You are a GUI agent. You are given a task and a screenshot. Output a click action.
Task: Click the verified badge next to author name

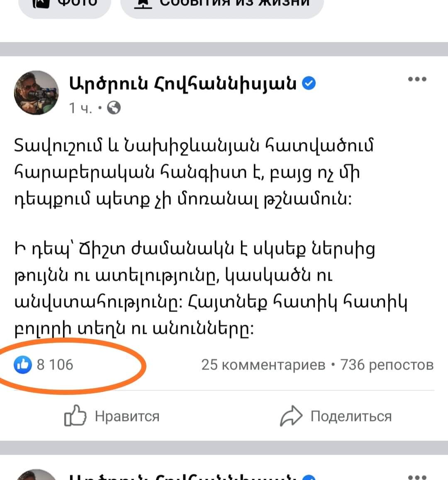(x=309, y=83)
